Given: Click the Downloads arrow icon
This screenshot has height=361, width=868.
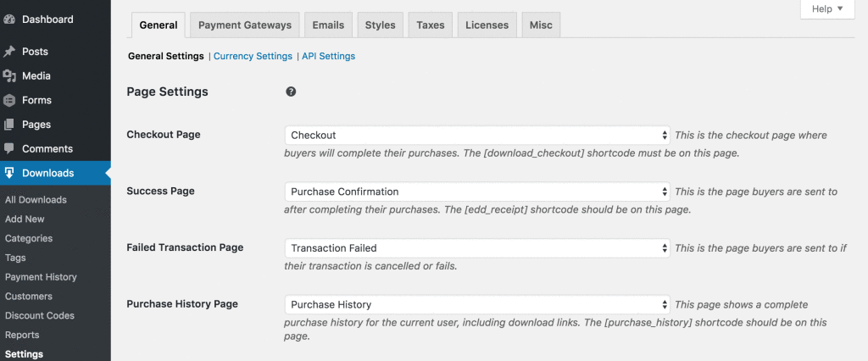Looking at the screenshot, I should click(9, 173).
